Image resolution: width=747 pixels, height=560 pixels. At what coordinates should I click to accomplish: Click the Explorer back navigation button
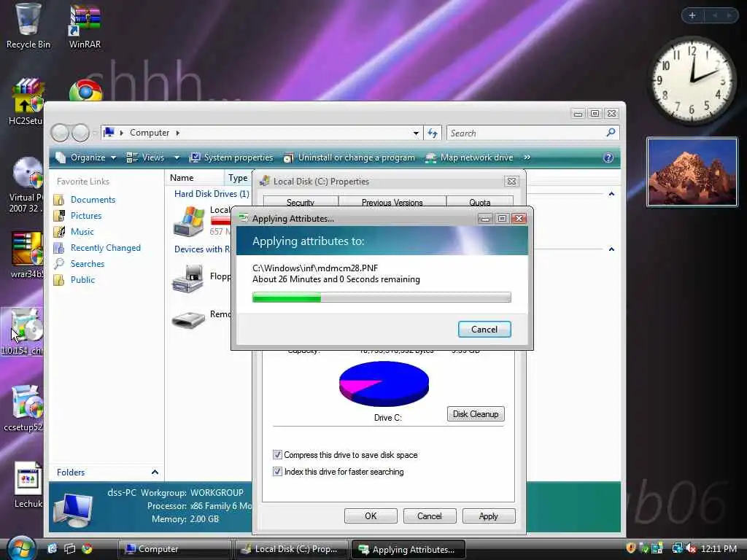click(x=61, y=133)
